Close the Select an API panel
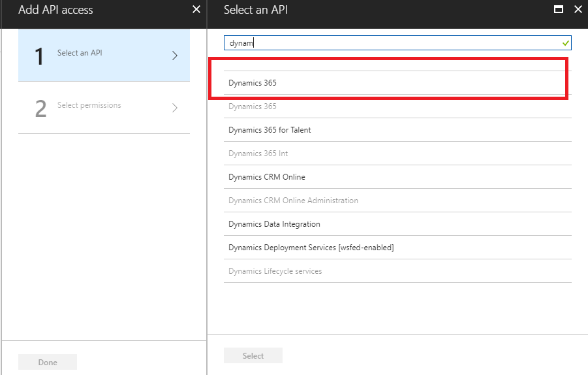 pyautogui.click(x=578, y=10)
